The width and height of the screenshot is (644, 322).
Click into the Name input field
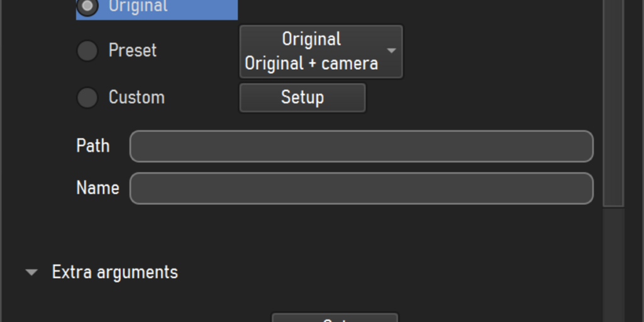pos(362,188)
